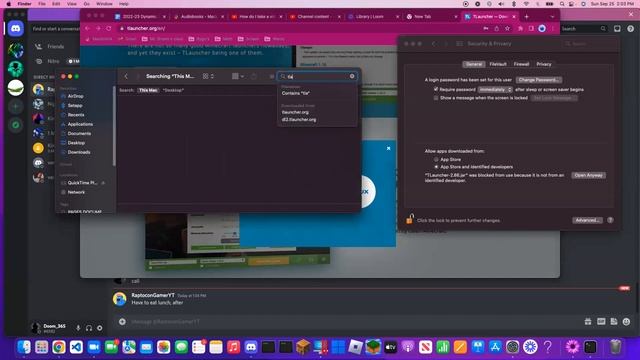The width and height of the screenshot is (640, 360).
Task: Select the General tab
Action: (474, 64)
